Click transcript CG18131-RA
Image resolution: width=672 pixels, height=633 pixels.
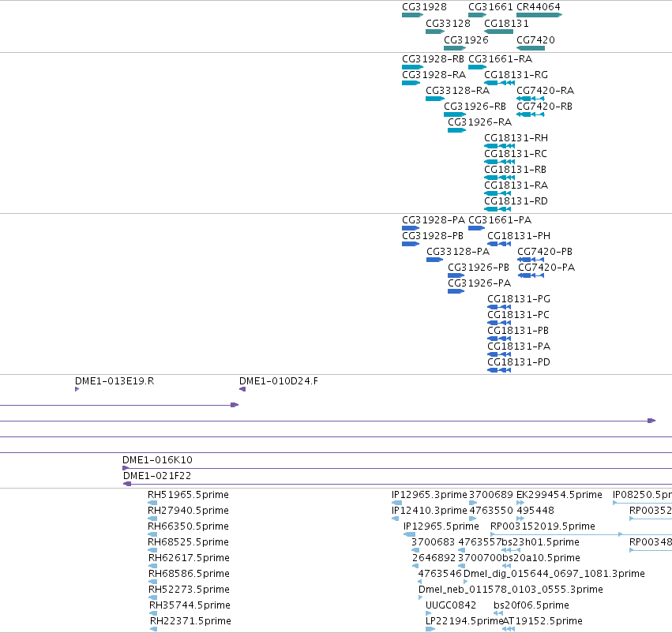(x=497, y=193)
